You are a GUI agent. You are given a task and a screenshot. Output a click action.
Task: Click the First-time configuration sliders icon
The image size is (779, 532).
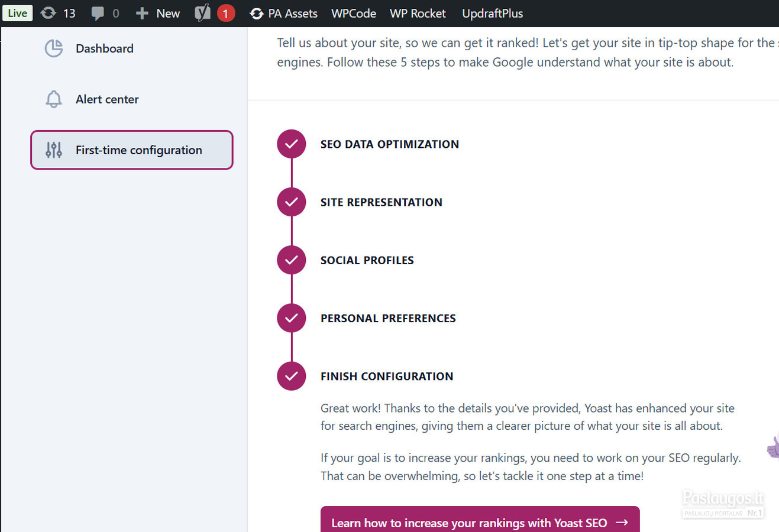pyautogui.click(x=54, y=150)
